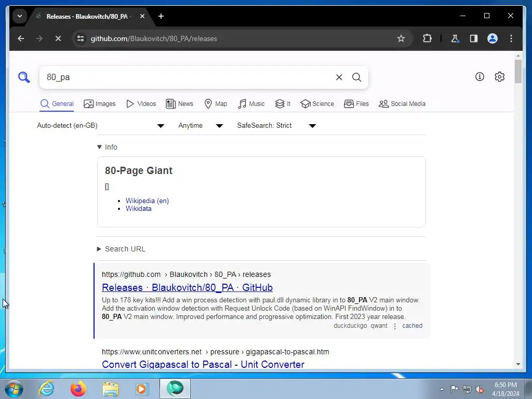Open Wikidata link
This screenshot has width=532, height=399.
coord(138,209)
